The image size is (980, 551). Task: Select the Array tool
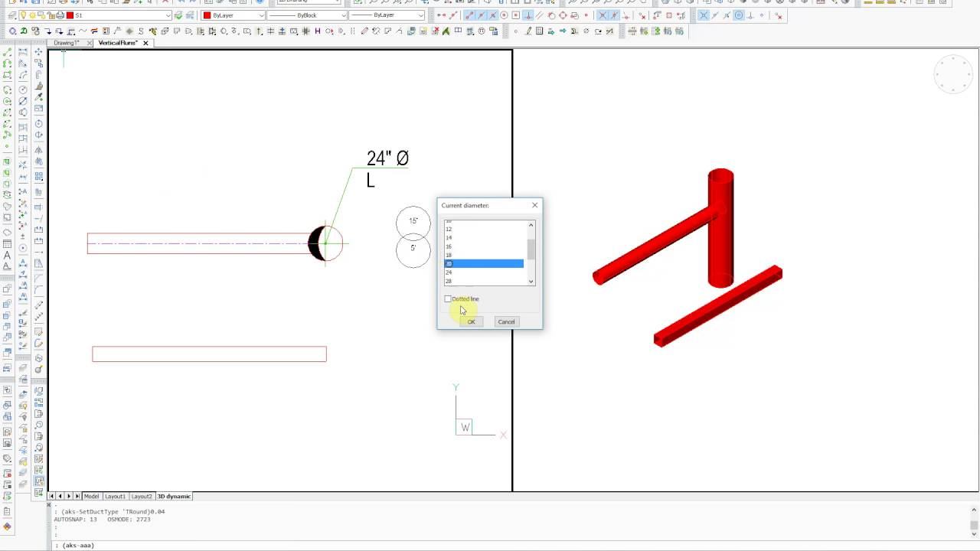(39, 175)
